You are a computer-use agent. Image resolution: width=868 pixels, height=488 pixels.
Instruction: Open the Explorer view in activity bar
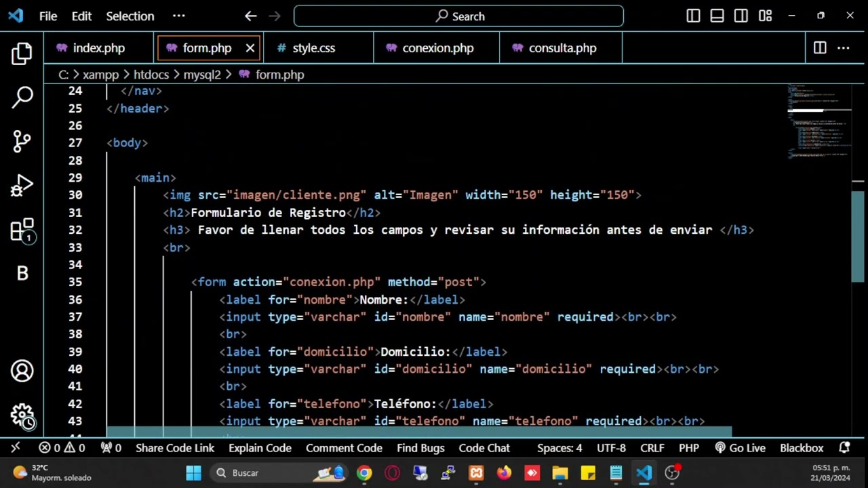pos(22,54)
